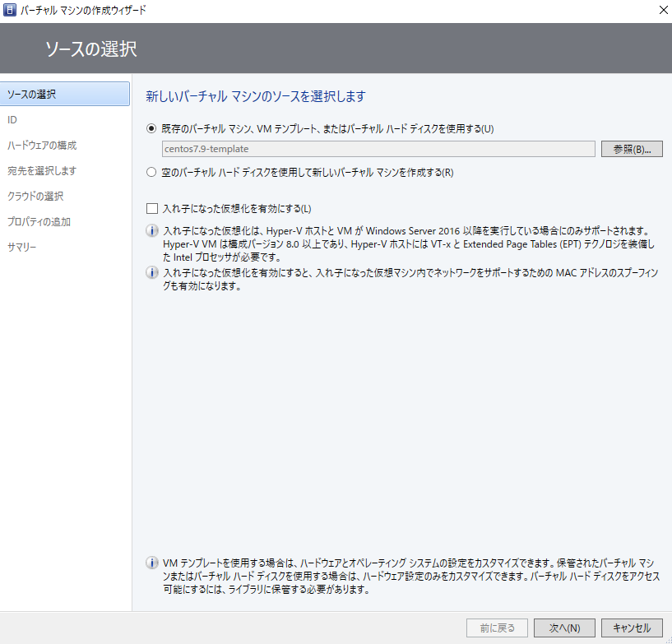The width and height of the screenshot is (672, 644).
Task: Open the サマリー step in the sidebar
Action: [x=22, y=248]
